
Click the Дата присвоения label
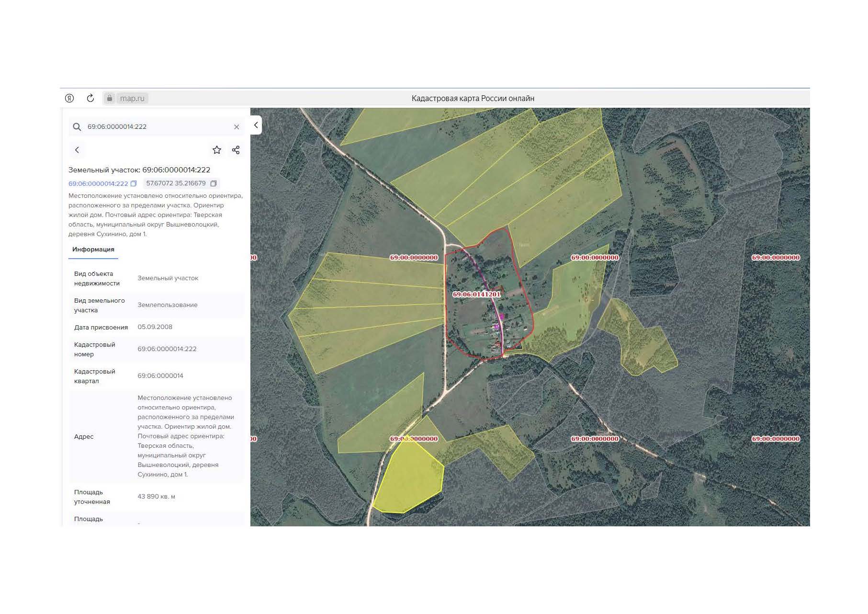coord(101,328)
